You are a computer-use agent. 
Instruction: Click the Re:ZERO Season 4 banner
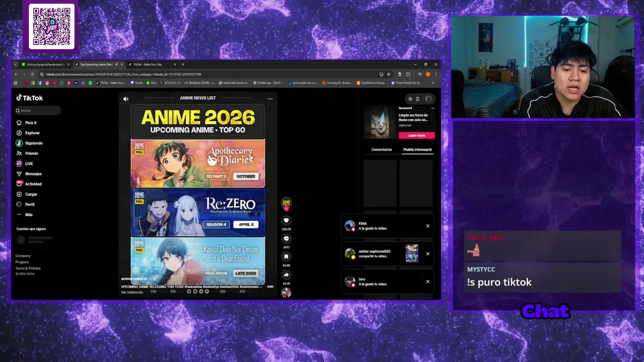[x=198, y=213]
